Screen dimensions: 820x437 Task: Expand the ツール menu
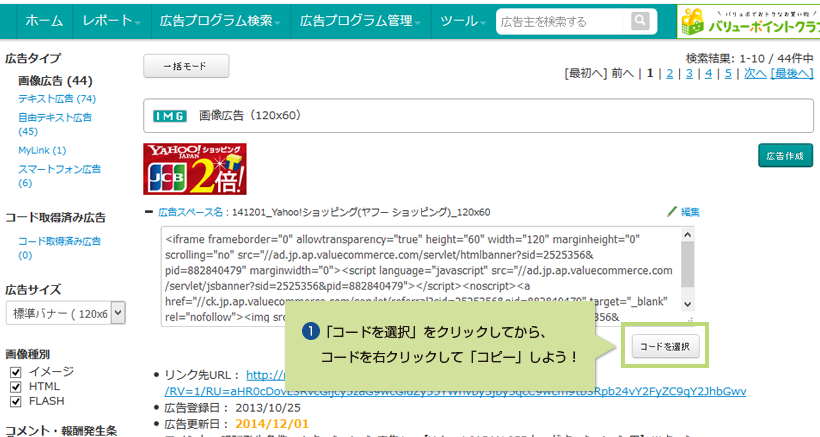462,21
